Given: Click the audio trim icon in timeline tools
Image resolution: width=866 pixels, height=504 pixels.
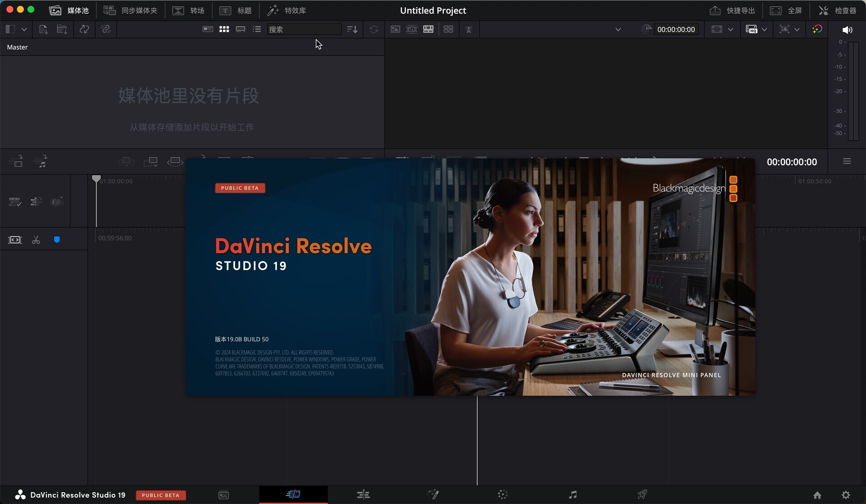Looking at the screenshot, I should [57, 202].
